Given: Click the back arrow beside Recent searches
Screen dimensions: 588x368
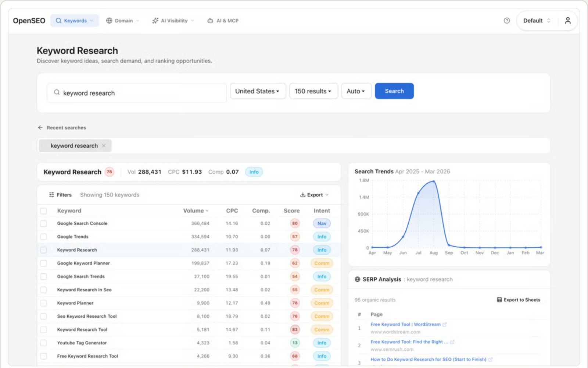Looking at the screenshot, I should click(40, 128).
